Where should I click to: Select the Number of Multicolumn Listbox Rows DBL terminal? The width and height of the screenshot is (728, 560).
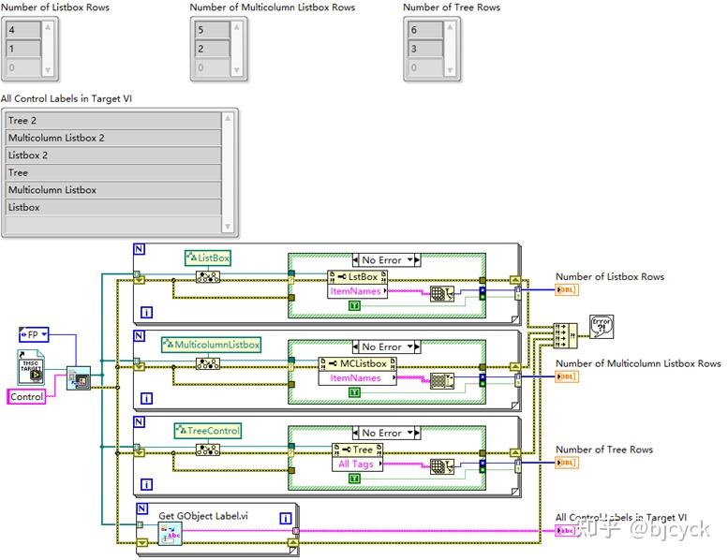[567, 376]
